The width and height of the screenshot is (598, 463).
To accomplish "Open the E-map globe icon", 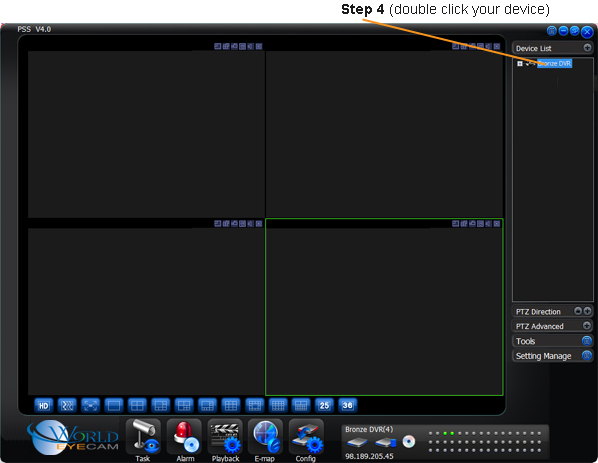I will pos(265,436).
